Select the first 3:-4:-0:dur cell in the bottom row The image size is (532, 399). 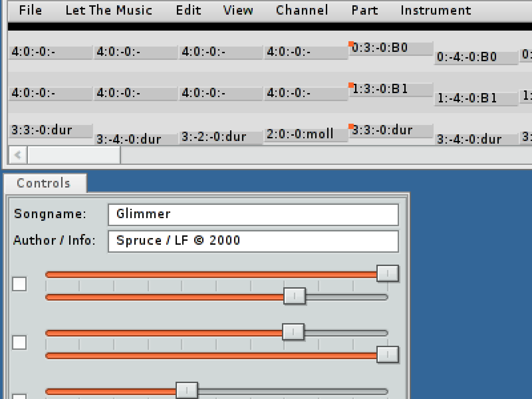136,139
